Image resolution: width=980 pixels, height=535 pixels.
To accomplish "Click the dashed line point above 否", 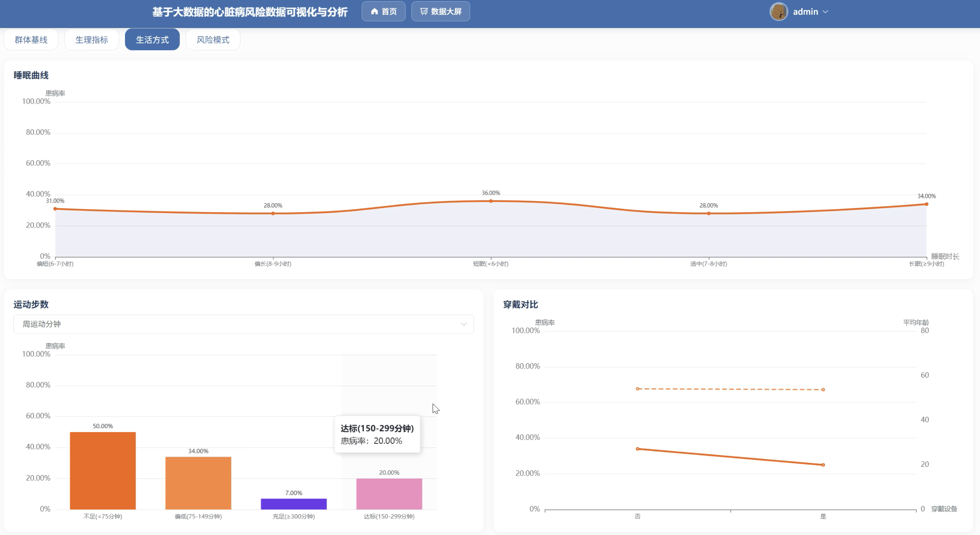I will tap(638, 389).
